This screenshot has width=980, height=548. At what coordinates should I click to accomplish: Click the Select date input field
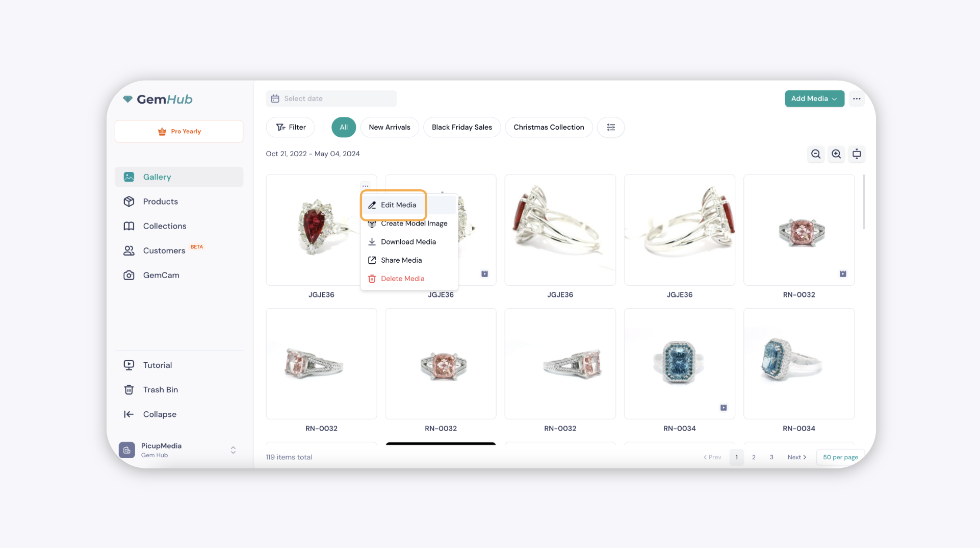coord(331,98)
